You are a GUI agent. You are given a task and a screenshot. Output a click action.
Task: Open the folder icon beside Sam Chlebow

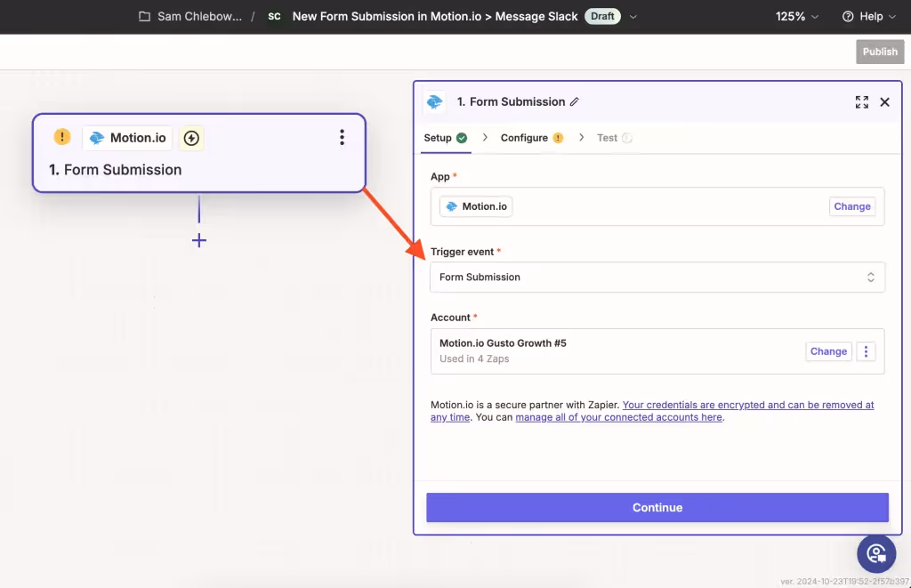point(144,16)
